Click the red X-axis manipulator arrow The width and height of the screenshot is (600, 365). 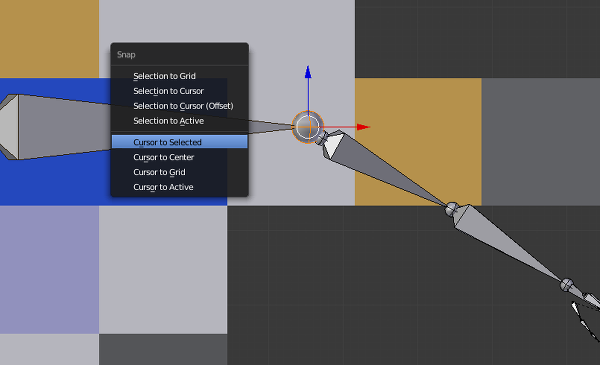click(363, 127)
